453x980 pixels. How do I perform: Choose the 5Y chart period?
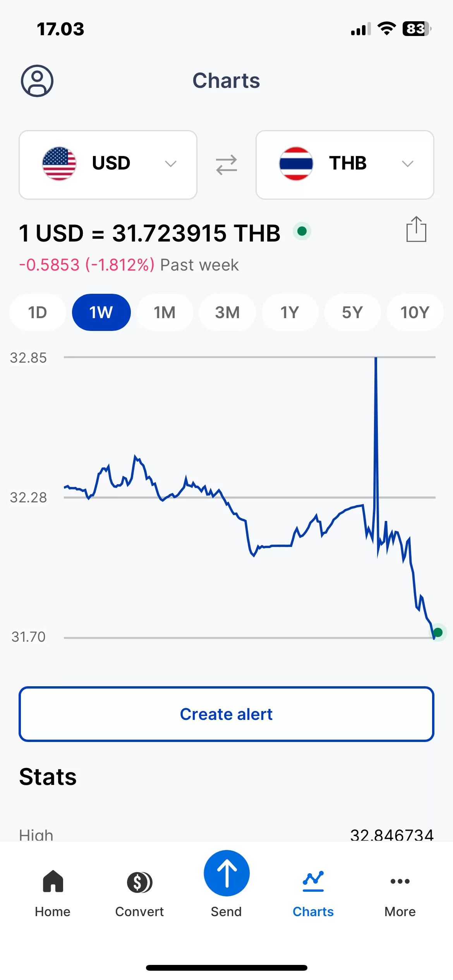[x=352, y=312]
